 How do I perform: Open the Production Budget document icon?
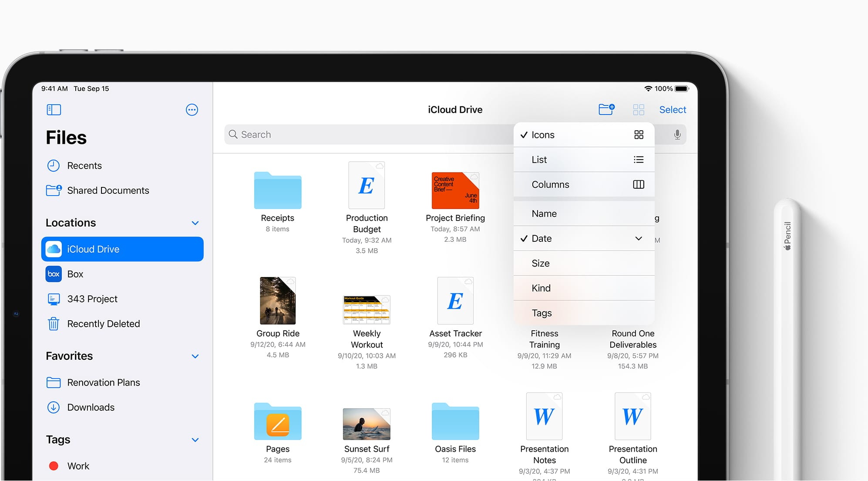[x=367, y=185]
